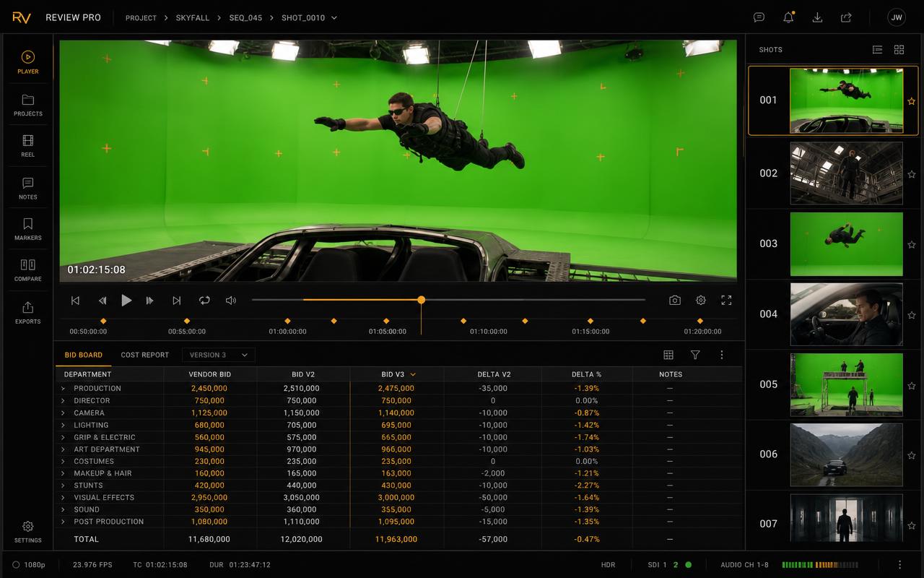
Task: Capture a snapshot with camera icon
Action: (674, 301)
